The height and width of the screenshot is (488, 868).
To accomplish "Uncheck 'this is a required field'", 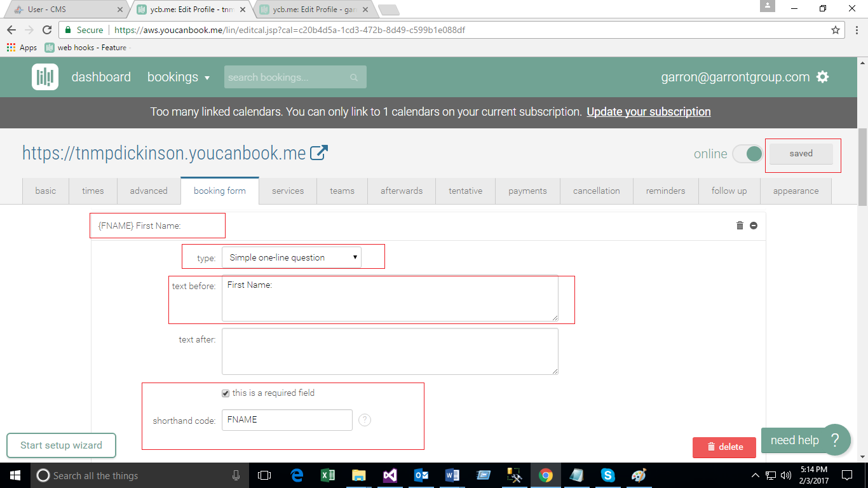I will point(226,393).
